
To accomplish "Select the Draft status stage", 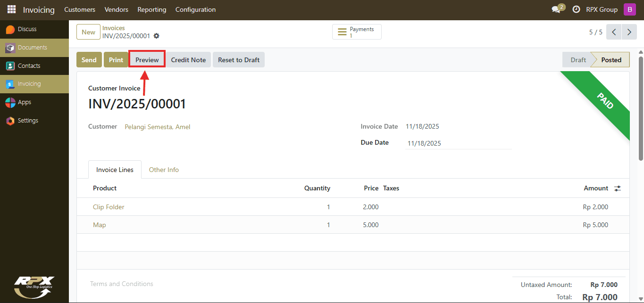I will (578, 60).
